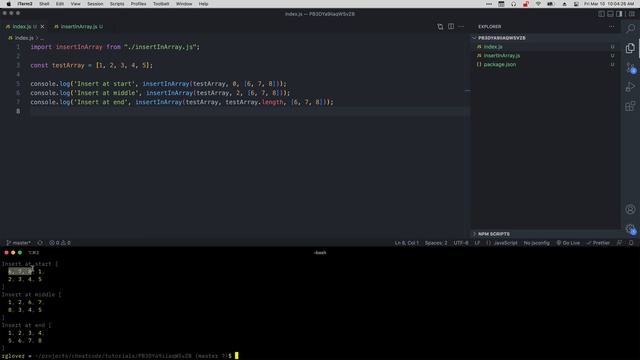Screen dimensions: 640x360
Task: Open the View menu
Action: [76, 4]
